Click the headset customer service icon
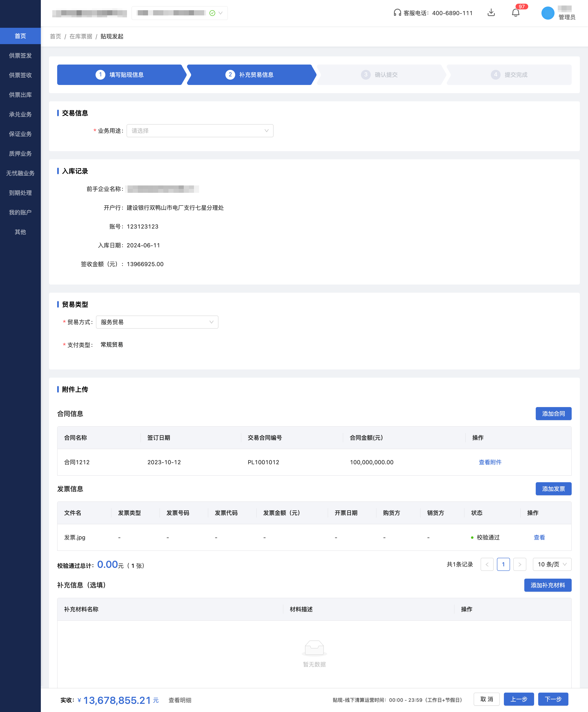This screenshot has height=712, width=588. [x=397, y=13]
